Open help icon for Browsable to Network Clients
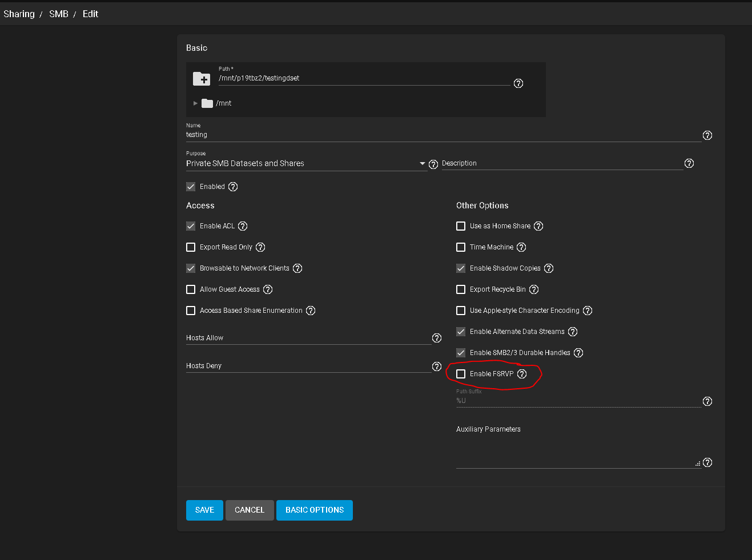Viewport: 752px width, 560px height. (x=297, y=268)
